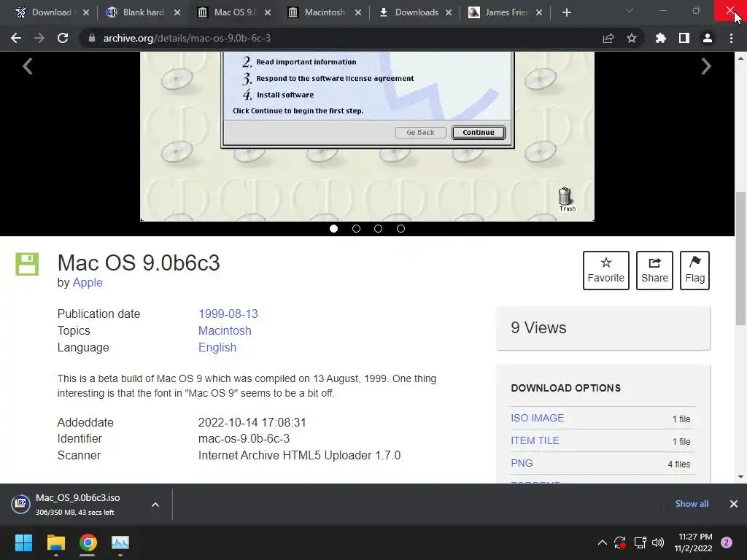Open the volume speaker tray icon

[658, 542]
